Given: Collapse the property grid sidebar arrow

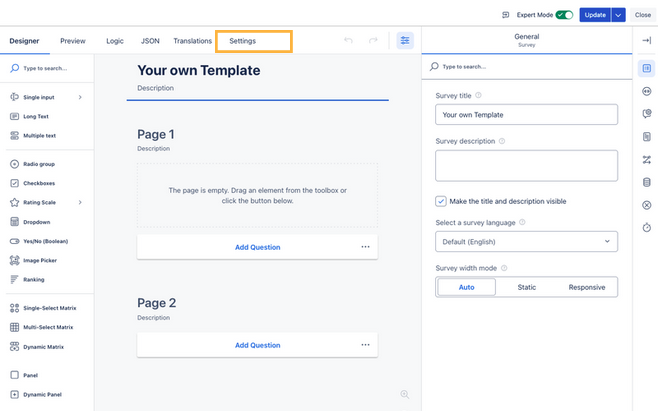Looking at the screenshot, I should point(646,41).
